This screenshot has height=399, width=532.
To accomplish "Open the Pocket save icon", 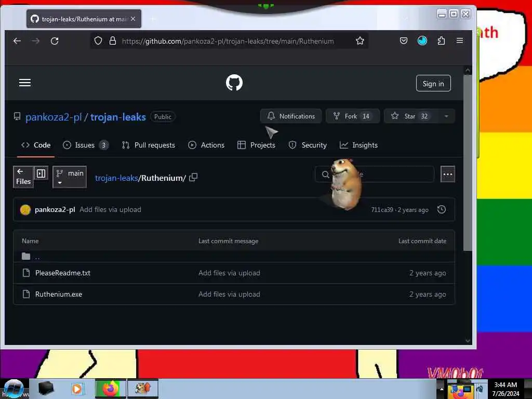I will [403, 41].
